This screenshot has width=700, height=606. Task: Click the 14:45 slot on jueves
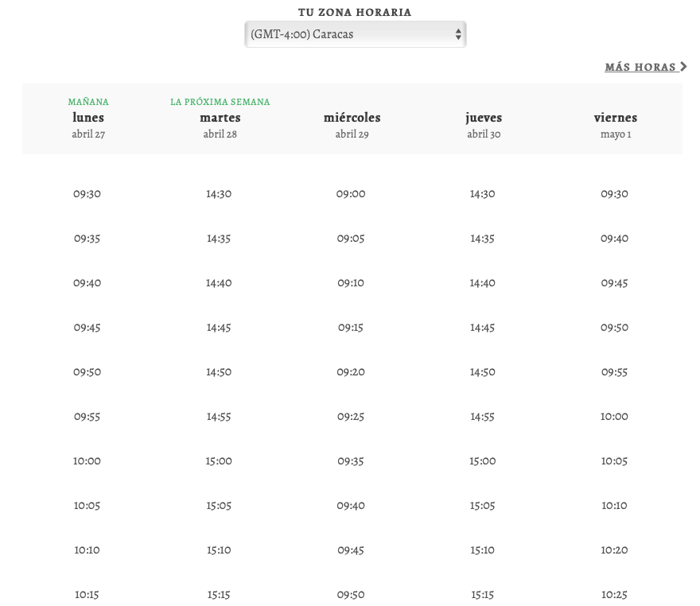coord(483,327)
